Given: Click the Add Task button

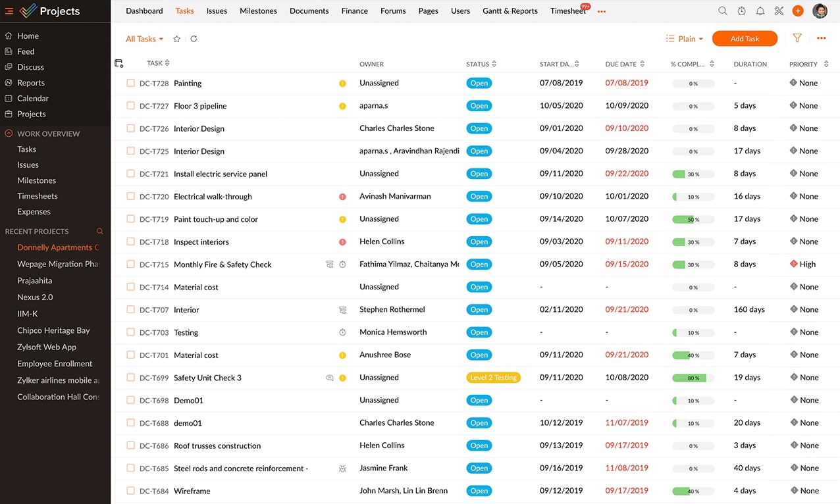Looking at the screenshot, I should [745, 39].
